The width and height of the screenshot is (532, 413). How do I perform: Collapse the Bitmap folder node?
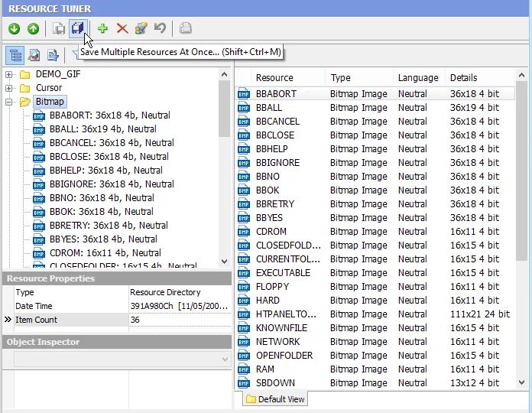tap(9, 102)
